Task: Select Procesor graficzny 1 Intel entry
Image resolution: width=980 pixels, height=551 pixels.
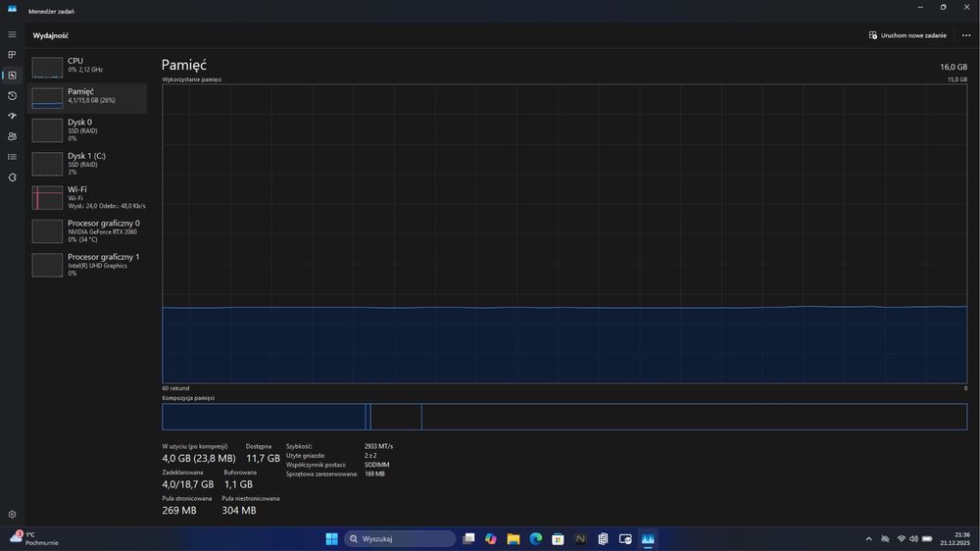Action: [87, 265]
